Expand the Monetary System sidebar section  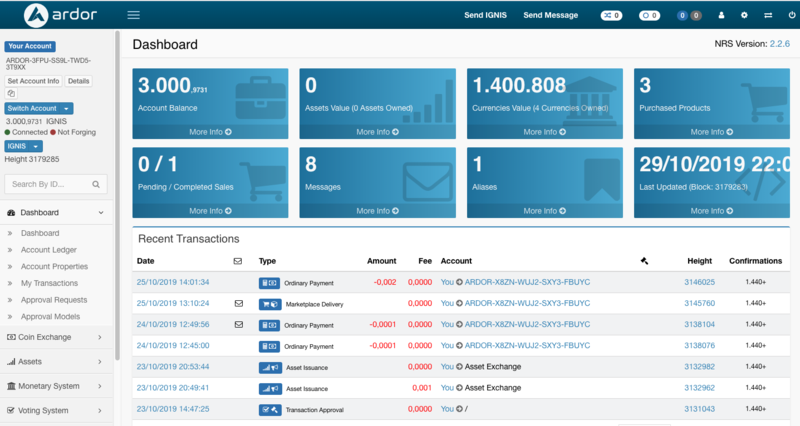58,386
